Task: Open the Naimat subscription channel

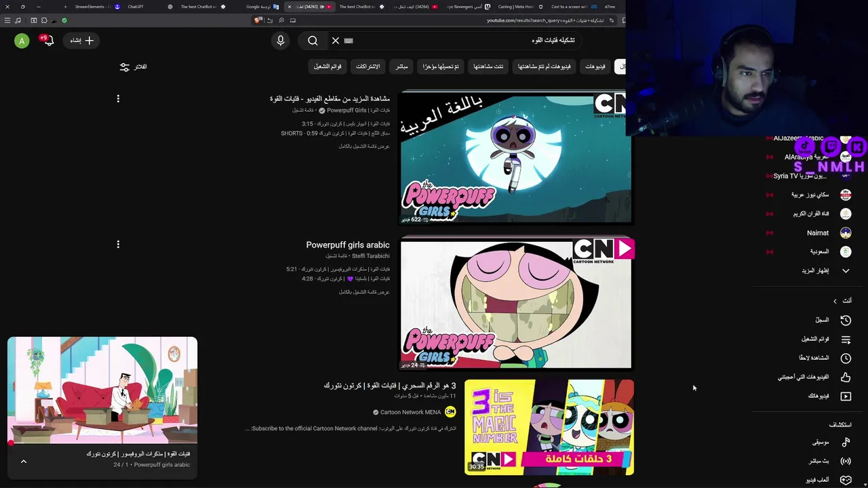Action: (x=817, y=232)
